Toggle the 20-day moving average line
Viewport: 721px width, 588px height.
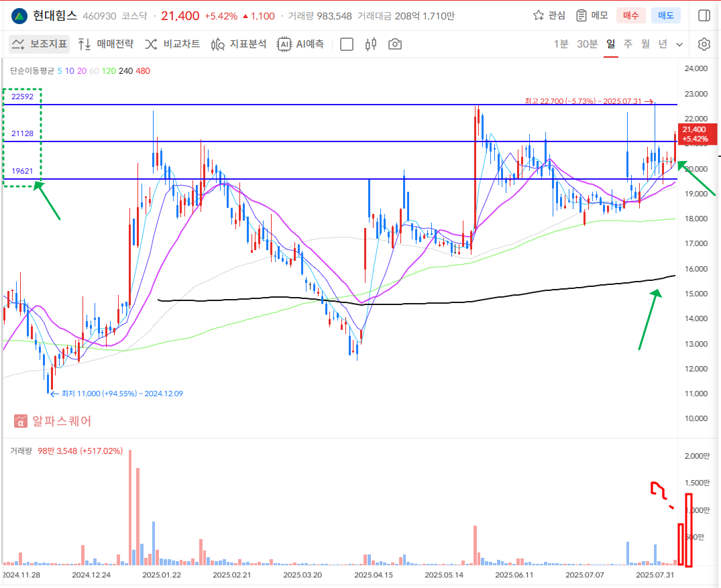82,71
